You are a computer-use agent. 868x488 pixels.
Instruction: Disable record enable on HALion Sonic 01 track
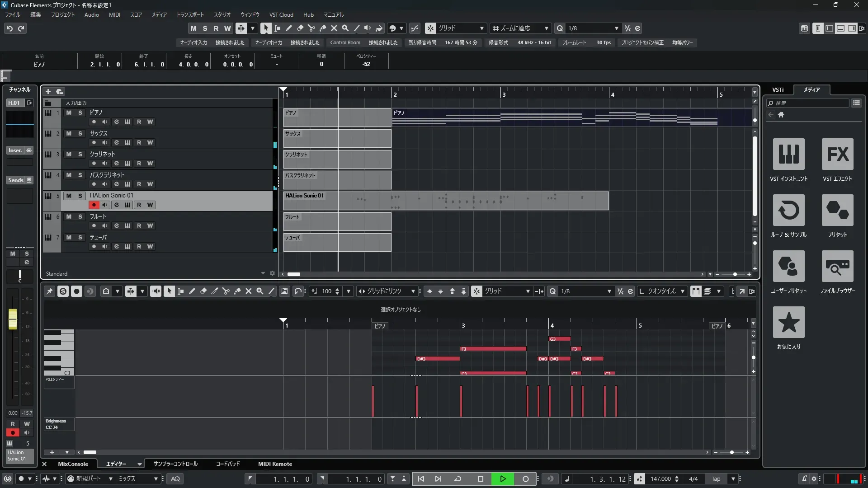coord(94,205)
